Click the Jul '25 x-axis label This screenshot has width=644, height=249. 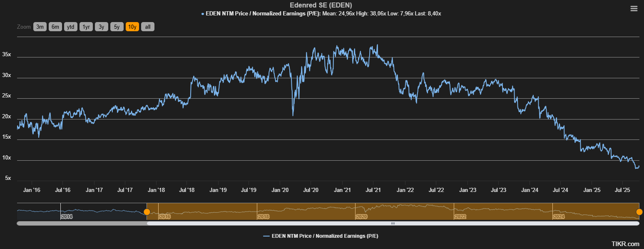click(622, 190)
